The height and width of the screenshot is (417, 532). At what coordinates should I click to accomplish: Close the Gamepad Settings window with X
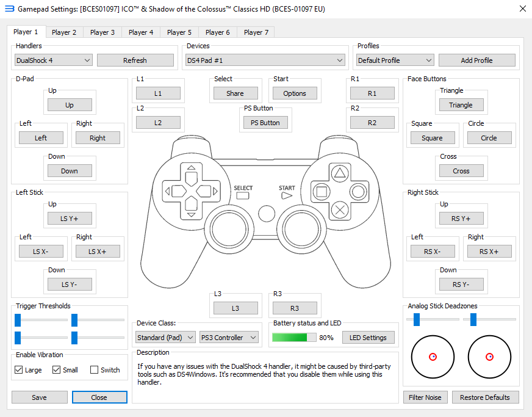coord(522,9)
